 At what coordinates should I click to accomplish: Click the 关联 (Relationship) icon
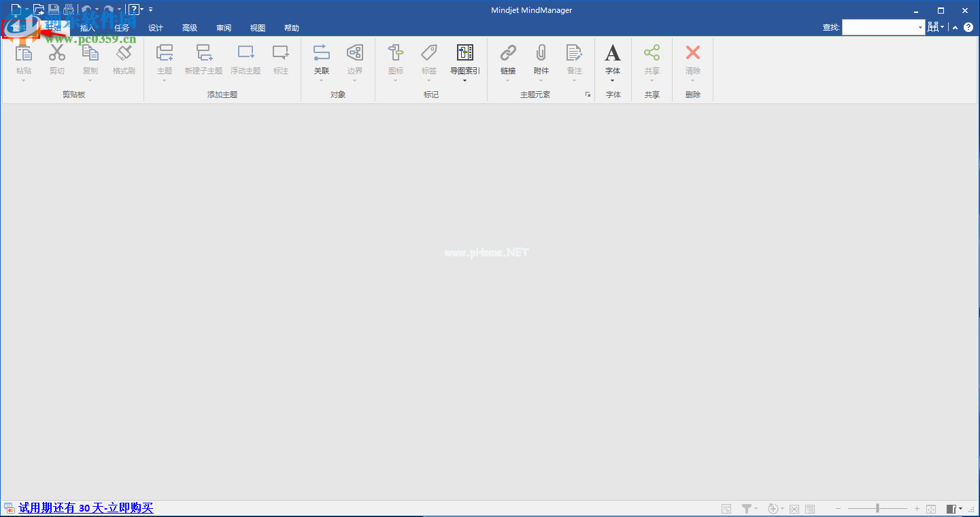point(322,52)
